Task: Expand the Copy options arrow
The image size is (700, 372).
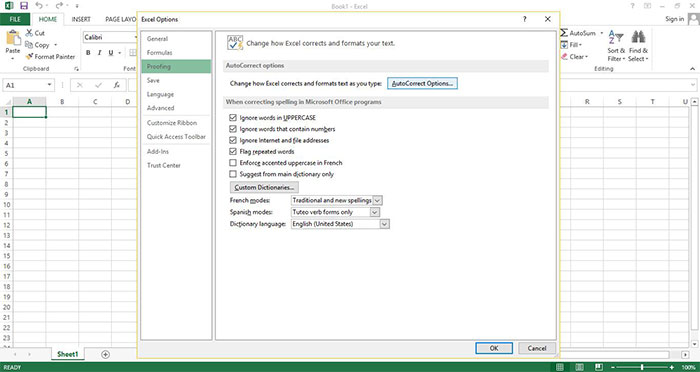Action: (x=56, y=45)
